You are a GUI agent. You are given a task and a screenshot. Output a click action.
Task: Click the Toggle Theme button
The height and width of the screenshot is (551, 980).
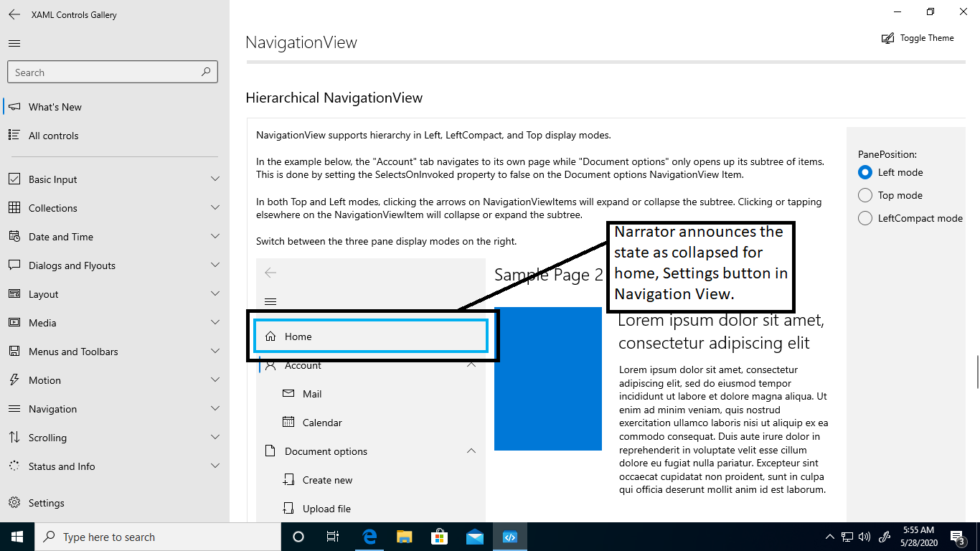pos(918,37)
